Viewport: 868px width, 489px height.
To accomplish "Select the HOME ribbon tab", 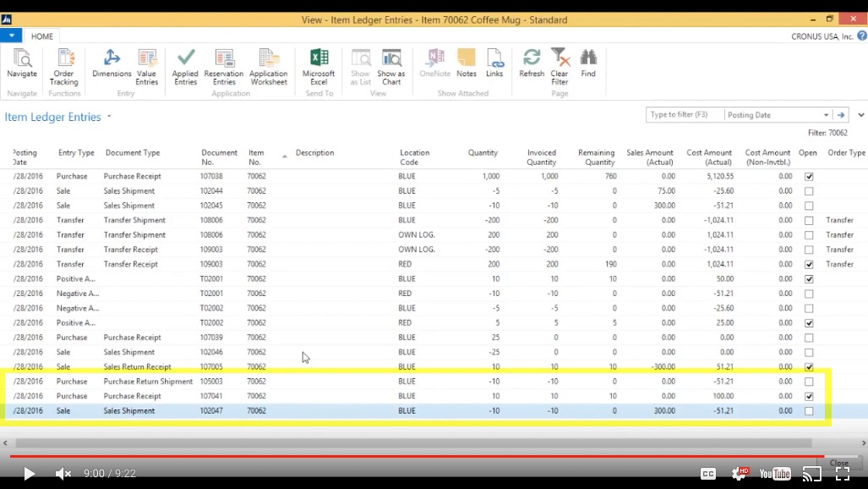I will click(42, 36).
